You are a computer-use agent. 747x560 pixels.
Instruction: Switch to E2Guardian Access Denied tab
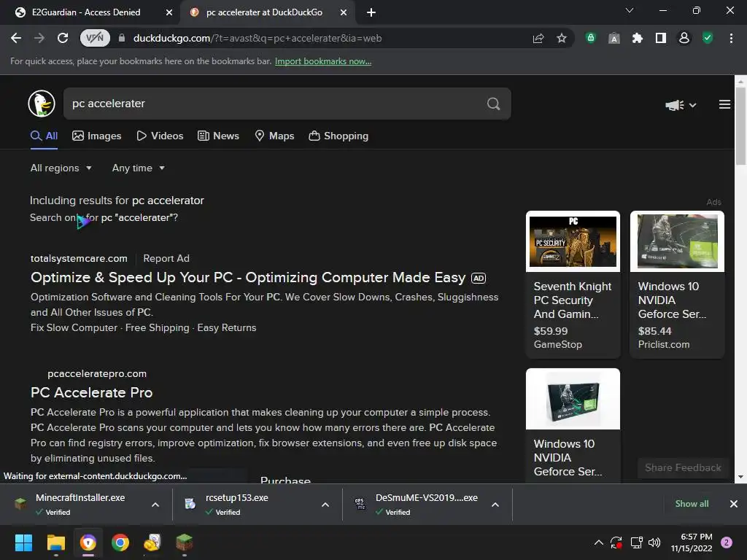click(x=86, y=12)
